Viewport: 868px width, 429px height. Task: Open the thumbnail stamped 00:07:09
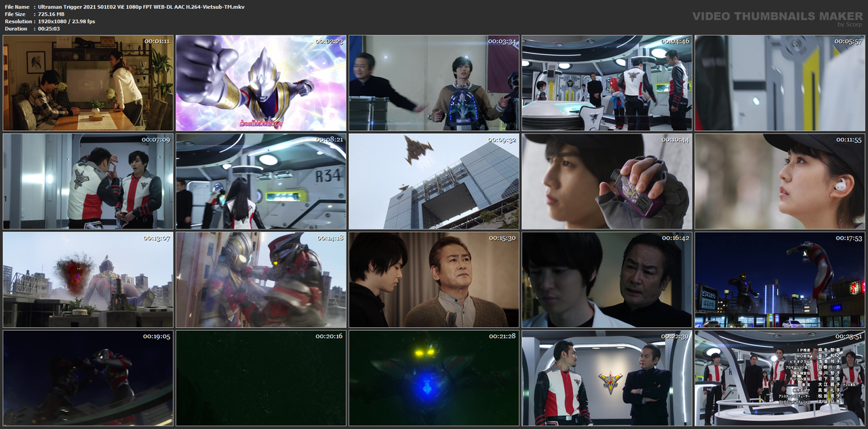tap(88, 181)
